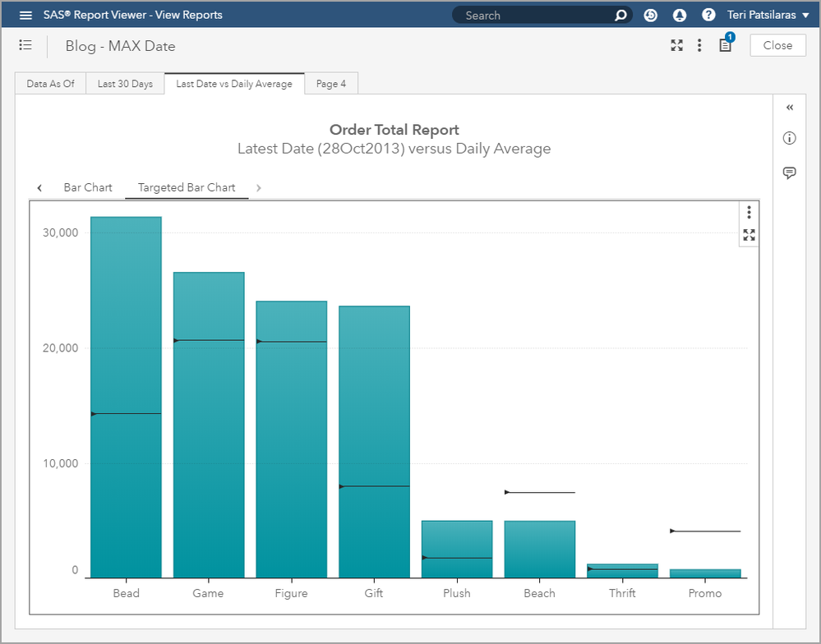The image size is (821, 644).
Task: Select the Bar Chart sub-tab
Action: click(88, 187)
